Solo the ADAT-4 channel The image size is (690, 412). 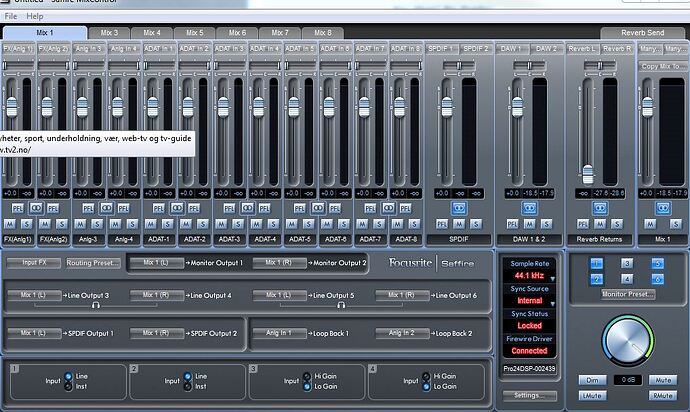[273, 224]
